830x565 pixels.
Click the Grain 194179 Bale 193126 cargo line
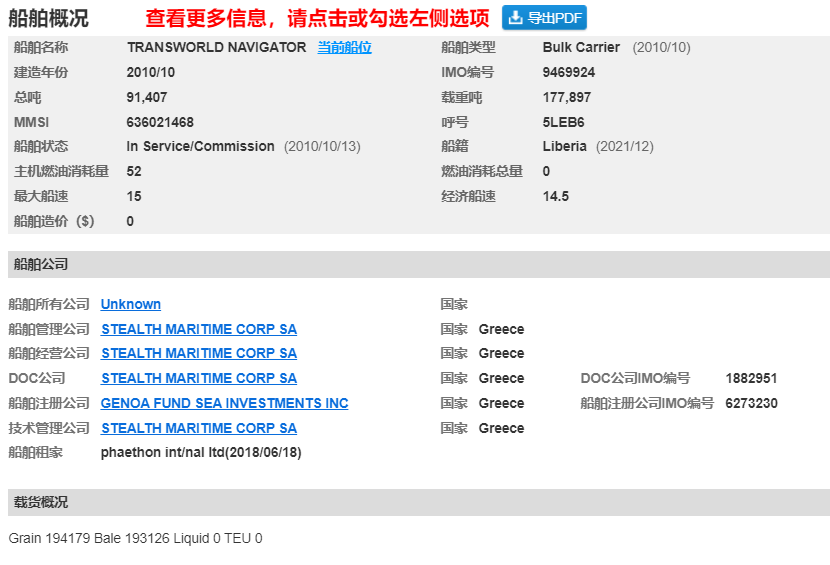click(135, 538)
